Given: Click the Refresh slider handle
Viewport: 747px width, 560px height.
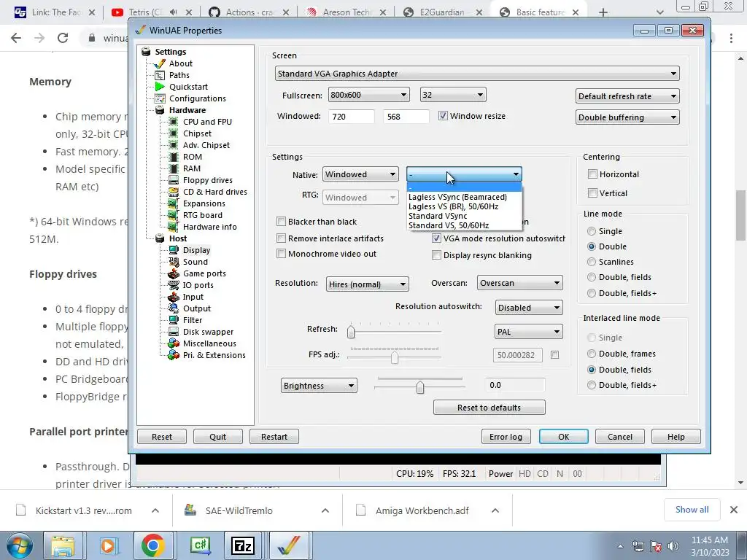Looking at the screenshot, I should pos(351,332).
